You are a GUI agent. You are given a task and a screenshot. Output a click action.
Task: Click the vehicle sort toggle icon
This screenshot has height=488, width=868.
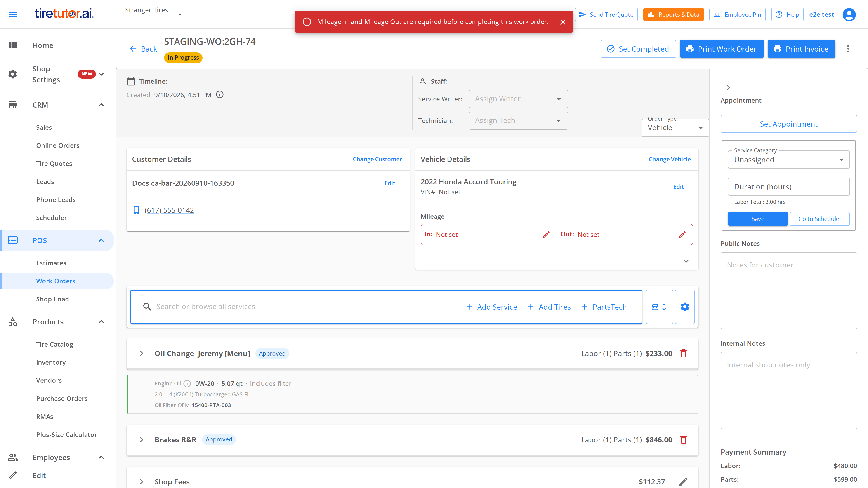point(659,307)
